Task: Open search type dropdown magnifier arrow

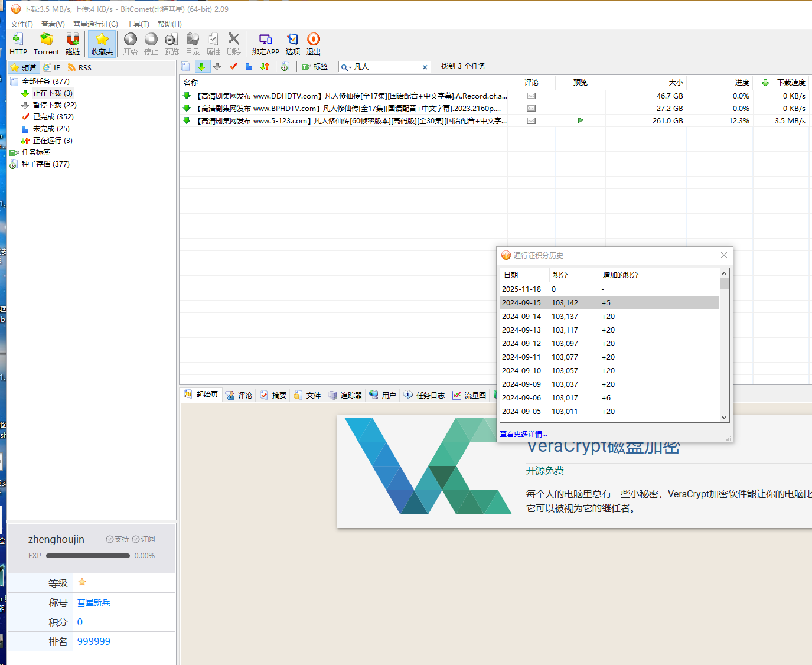Action: [x=346, y=67]
